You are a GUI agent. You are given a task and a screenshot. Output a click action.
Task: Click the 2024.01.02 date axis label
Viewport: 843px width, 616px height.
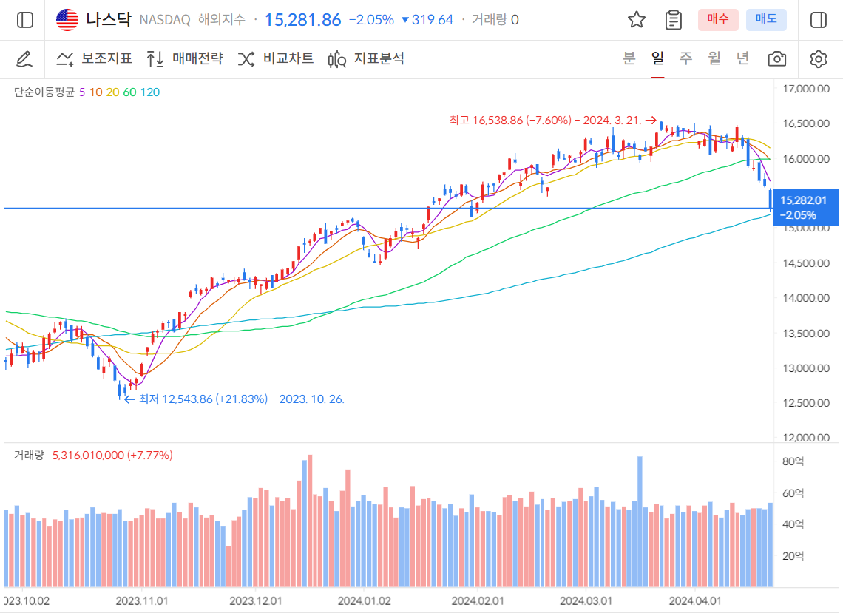point(365,601)
